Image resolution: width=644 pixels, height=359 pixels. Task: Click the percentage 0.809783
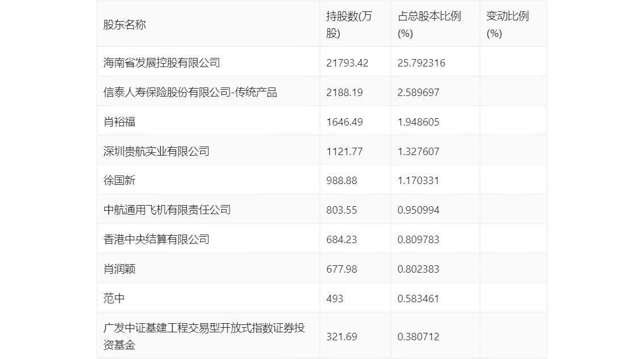point(418,240)
